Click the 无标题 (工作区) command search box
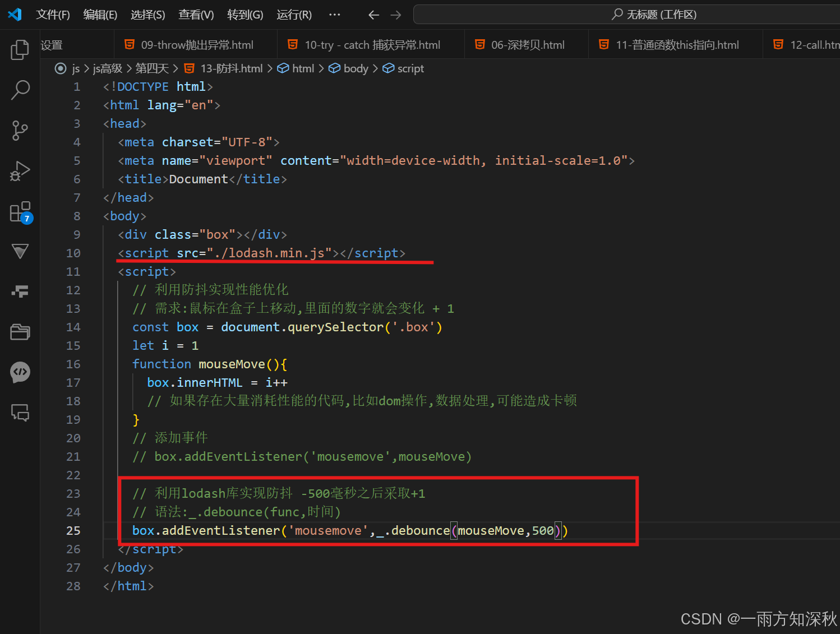The height and width of the screenshot is (634, 840). 626,15
